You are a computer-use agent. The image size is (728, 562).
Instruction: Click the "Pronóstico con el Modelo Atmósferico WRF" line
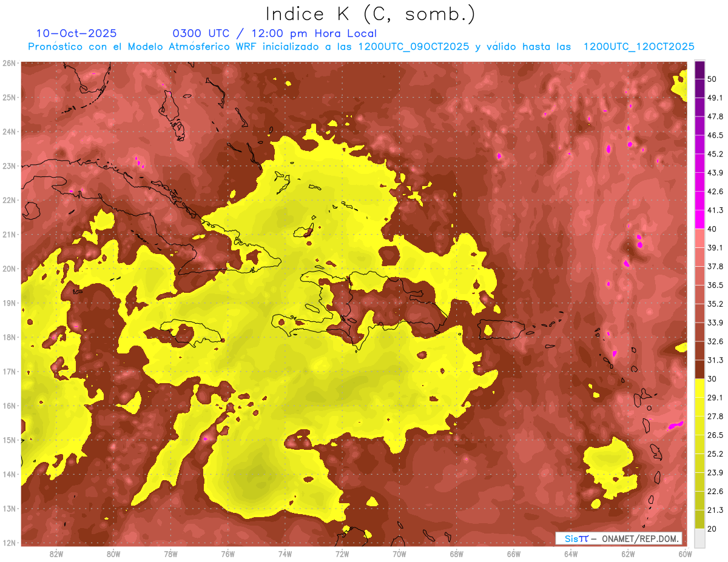click(361, 47)
